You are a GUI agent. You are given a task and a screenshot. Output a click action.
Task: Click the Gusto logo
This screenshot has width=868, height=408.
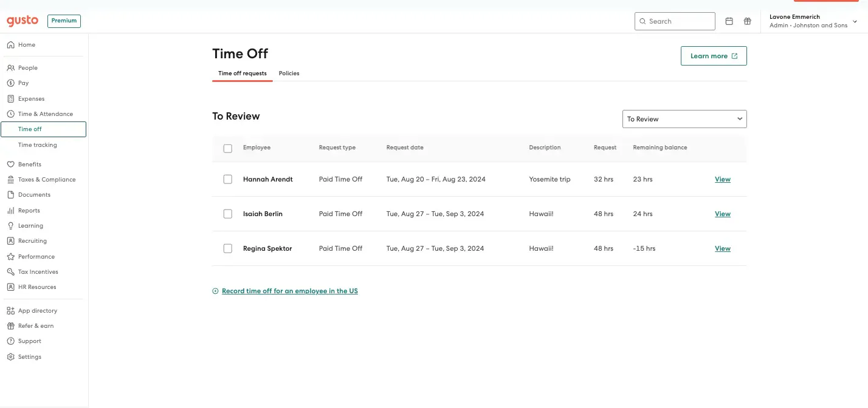(22, 21)
